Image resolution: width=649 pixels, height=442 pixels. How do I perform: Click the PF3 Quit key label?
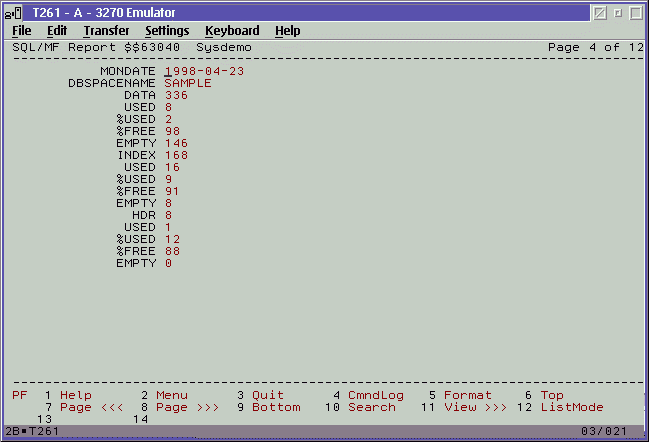[x=268, y=395]
